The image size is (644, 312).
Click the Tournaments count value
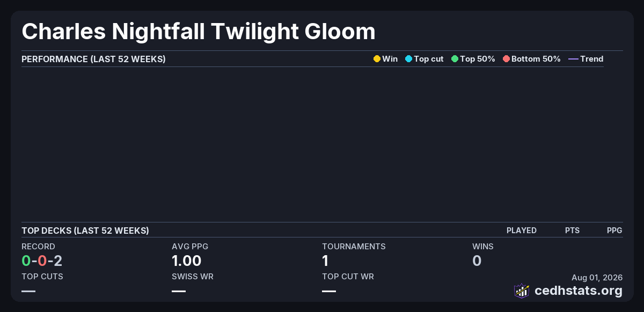tap(325, 261)
